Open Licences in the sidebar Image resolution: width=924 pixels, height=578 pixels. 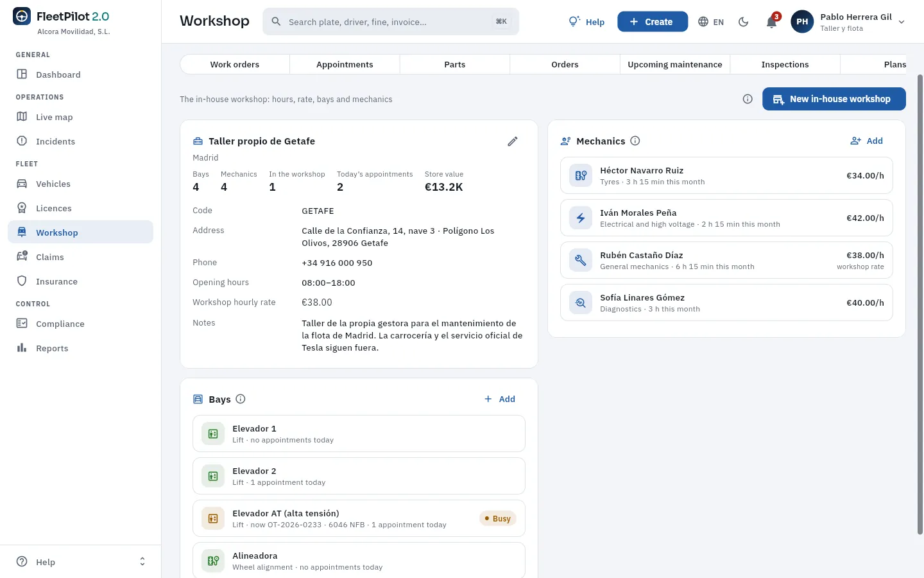click(81, 208)
